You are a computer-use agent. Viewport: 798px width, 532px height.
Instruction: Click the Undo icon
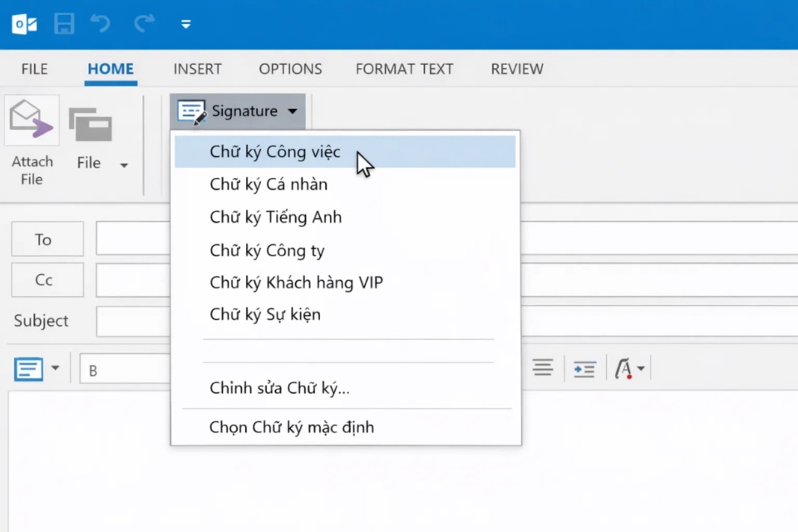point(100,24)
